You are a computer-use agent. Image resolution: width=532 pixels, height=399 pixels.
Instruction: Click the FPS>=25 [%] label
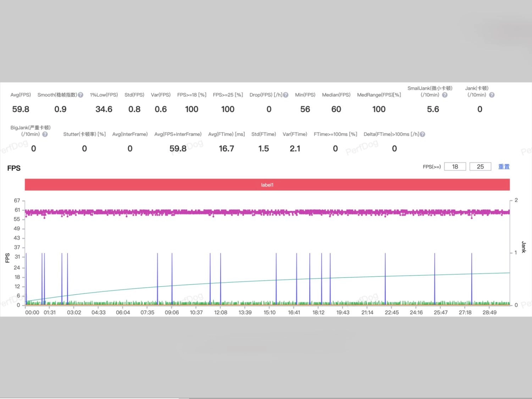pyautogui.click(x=228, y=95)
